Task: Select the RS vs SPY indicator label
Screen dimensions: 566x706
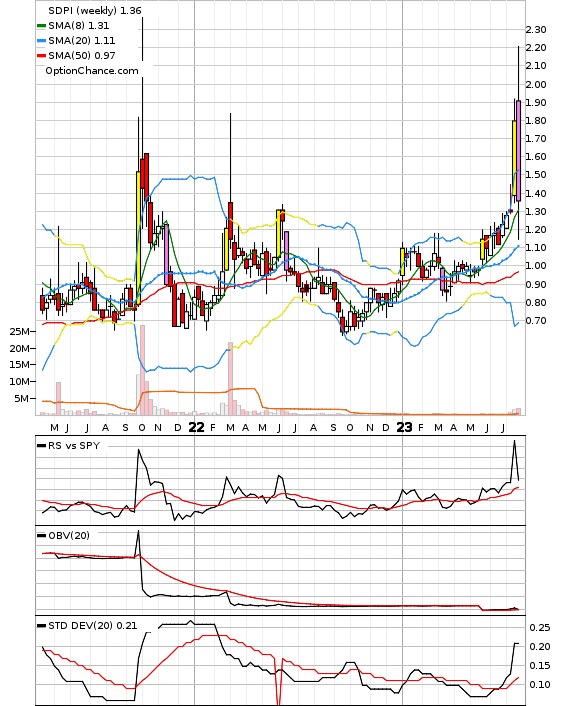Action: [x=74, y=445]
